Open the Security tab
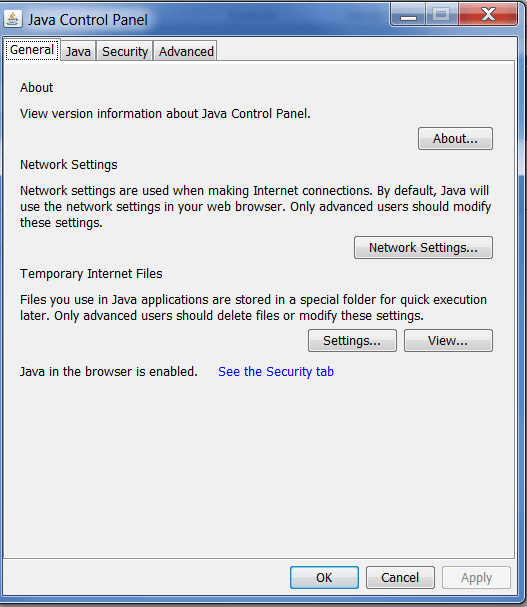Viewport: 527px width, 607px height. tap(125, 51)
